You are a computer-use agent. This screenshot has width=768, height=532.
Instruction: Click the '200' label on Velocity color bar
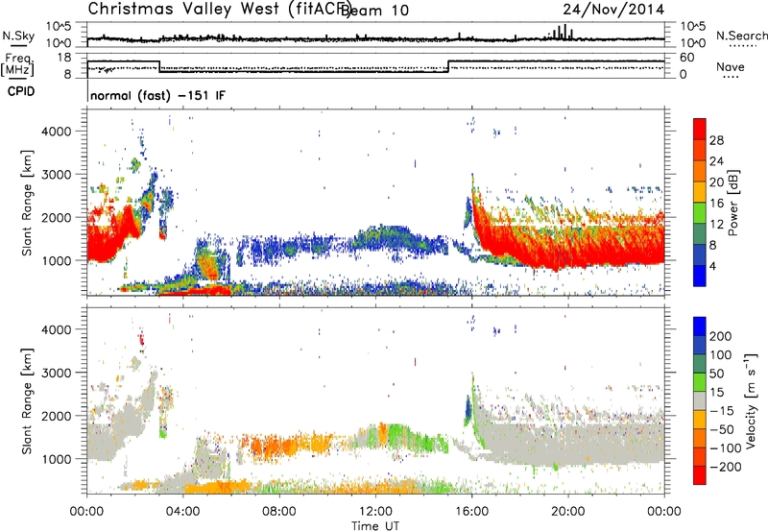(721, 336)
